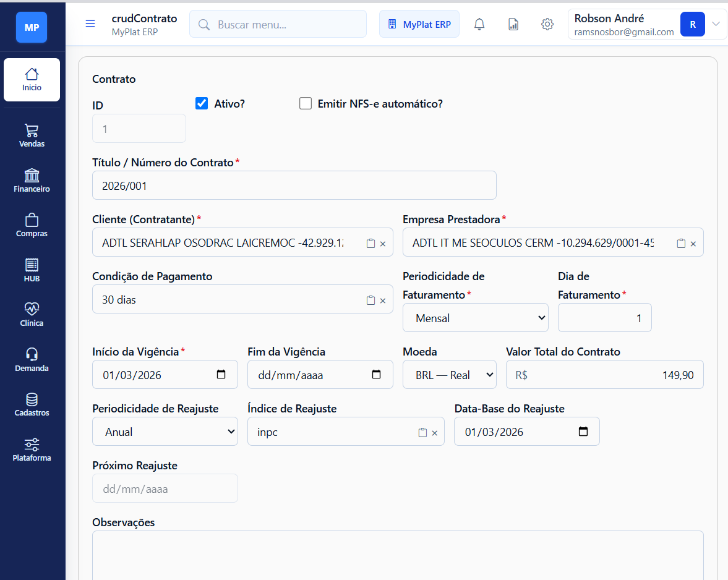Click the blue R user avatar

pyautogui.click(x=692, y=25)
